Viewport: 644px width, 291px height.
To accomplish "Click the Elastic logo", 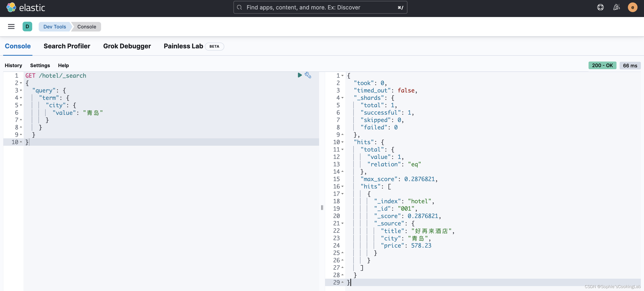I will (x=25, y=8).
